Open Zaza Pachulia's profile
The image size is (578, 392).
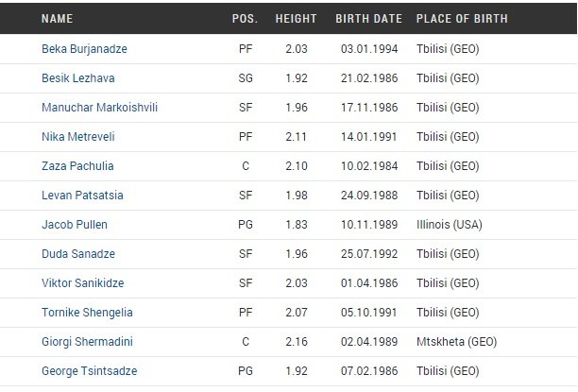point(76,165)
